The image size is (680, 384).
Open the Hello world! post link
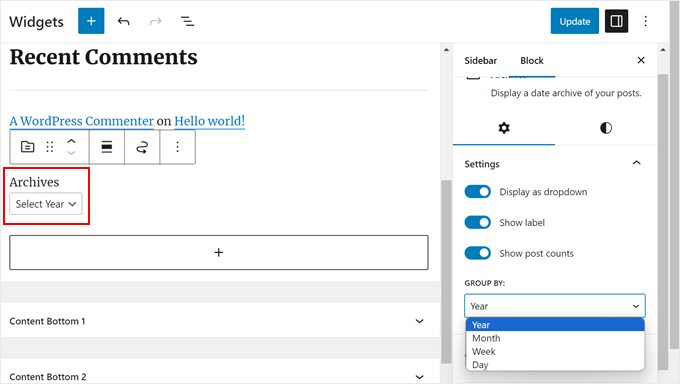click(209, 121)
